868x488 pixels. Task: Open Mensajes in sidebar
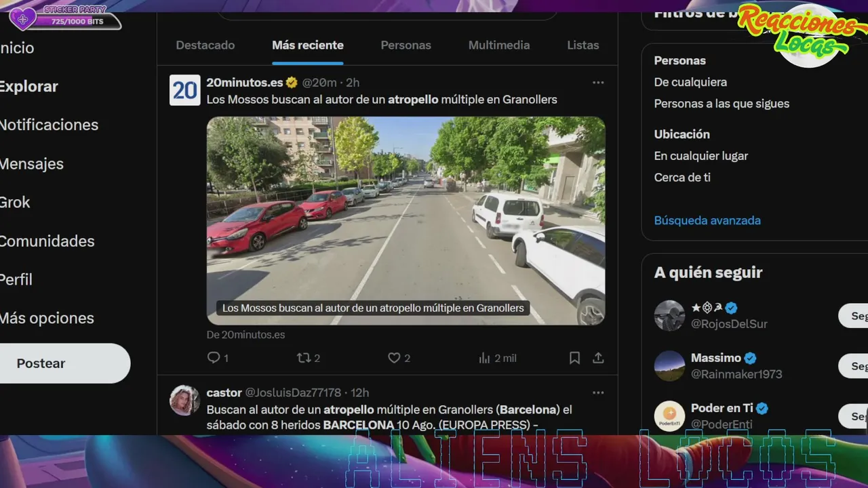point(31,164)
